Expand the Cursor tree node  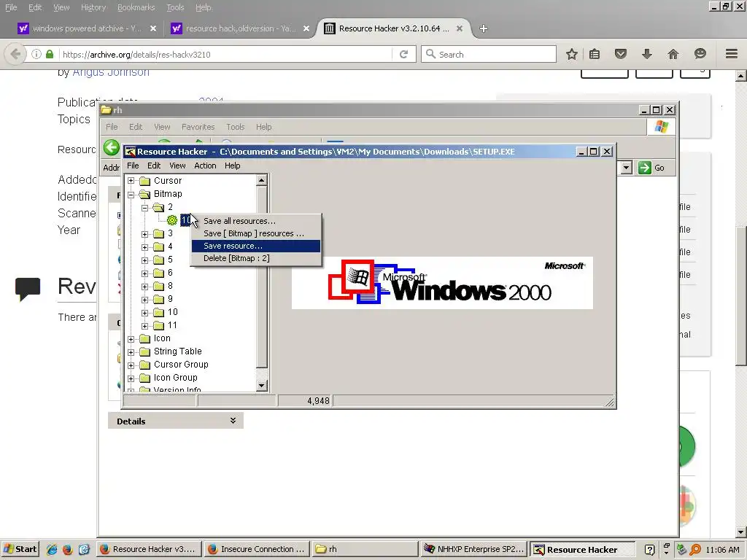click(131, 181)
